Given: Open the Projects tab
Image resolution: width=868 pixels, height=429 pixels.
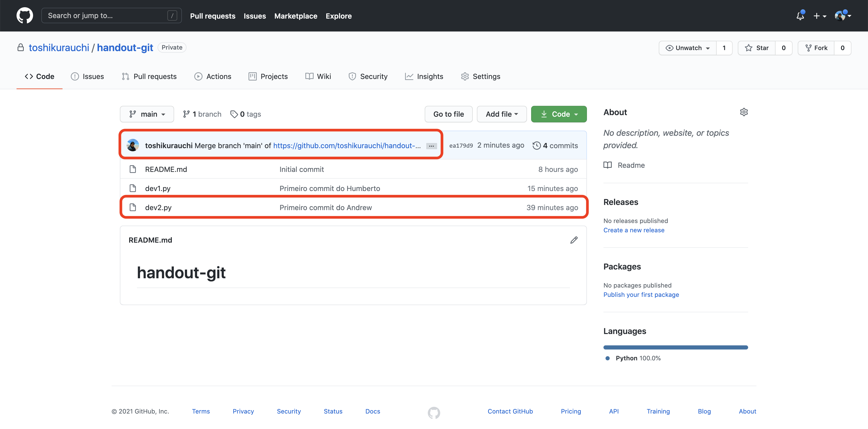Looking at the screenshot, I should [268, 76].
